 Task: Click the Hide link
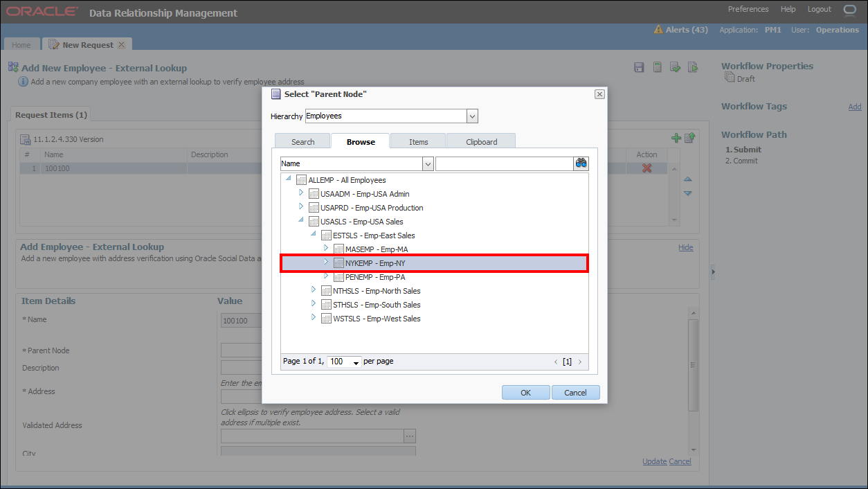tap(685, 247)
